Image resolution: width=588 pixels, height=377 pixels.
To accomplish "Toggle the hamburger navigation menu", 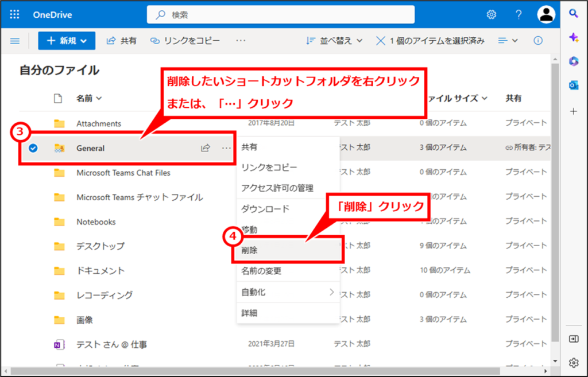I will [x=15, y=41].
